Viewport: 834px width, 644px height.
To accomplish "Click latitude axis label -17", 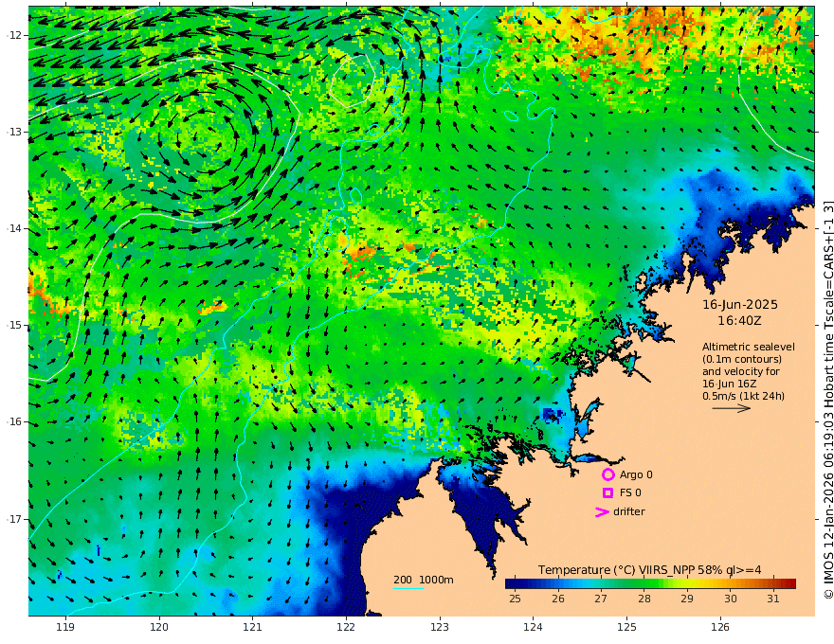I will point(14,519).
